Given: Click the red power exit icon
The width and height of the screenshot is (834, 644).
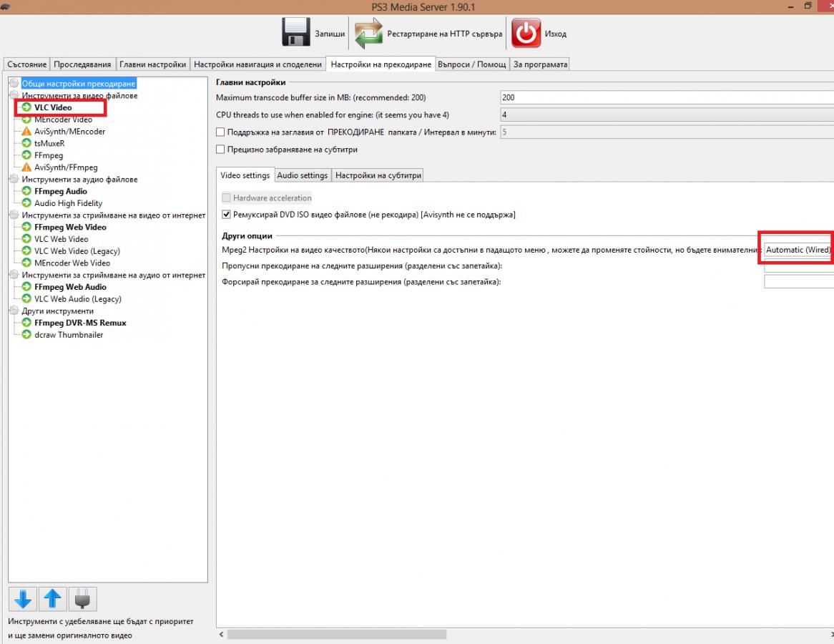Looking at the screenshot, I should [x=526, y=33].
